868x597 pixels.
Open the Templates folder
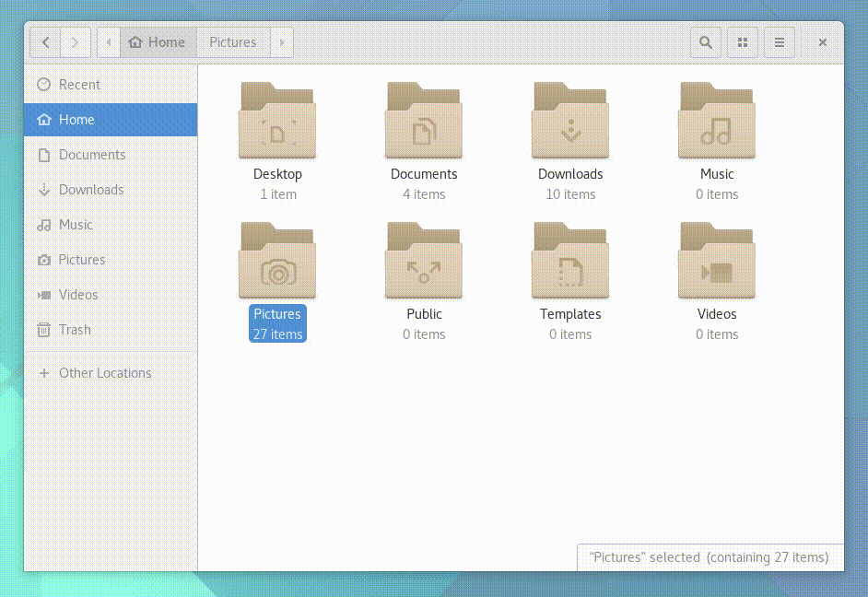pos(570,261)
